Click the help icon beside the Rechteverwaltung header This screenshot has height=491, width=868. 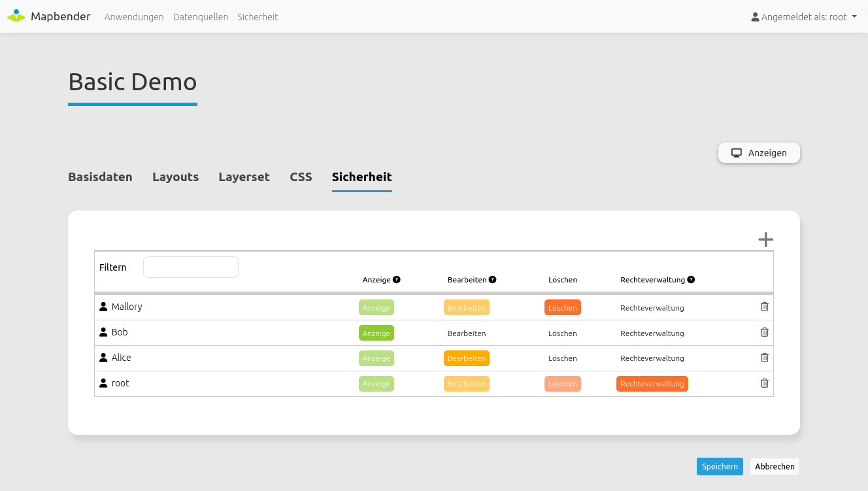691,280
